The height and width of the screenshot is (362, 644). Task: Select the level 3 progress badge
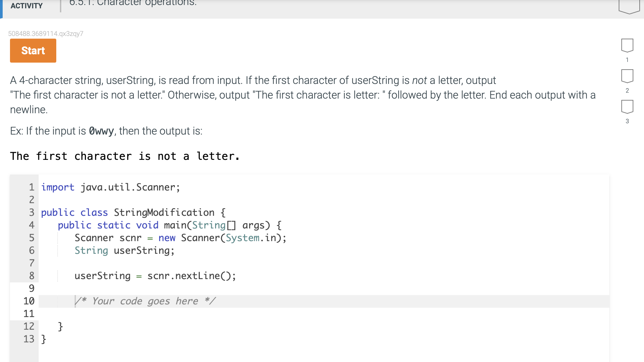pos(627,107)
